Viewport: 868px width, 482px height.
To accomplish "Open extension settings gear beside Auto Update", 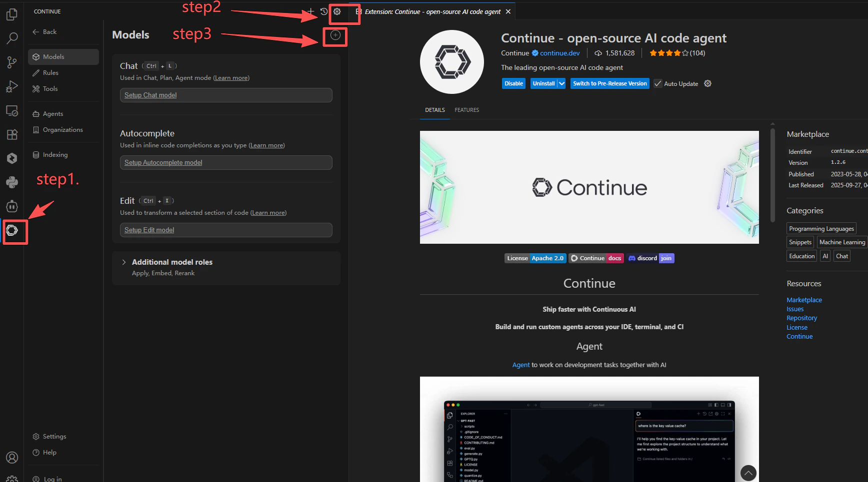I will pos(707,83).
